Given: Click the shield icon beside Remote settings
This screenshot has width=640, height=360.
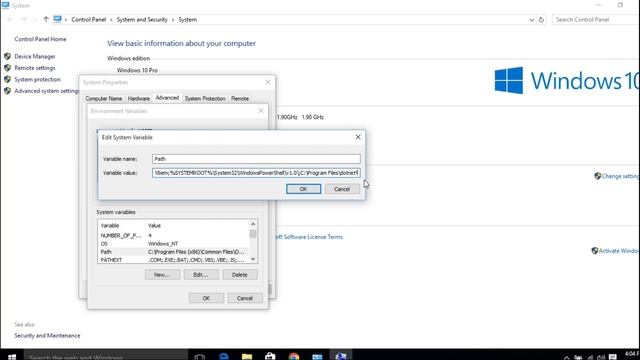Looking at the screenshot, I should (7, 68).
